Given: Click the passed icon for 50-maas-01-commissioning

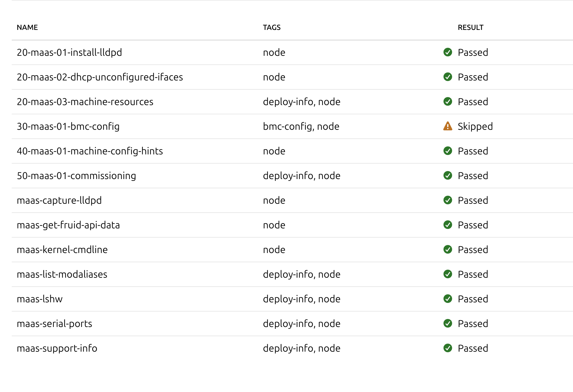Looking at the screenshot, I should [447, 176].
